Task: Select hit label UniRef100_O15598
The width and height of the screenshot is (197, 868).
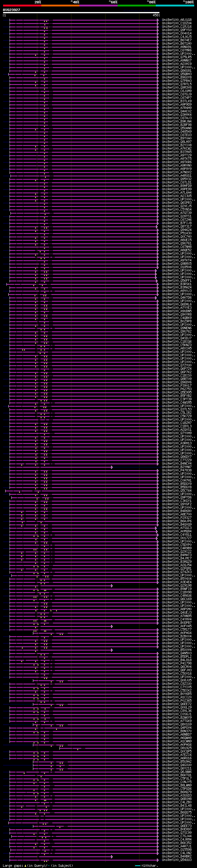Action: (x=177, y=850)
